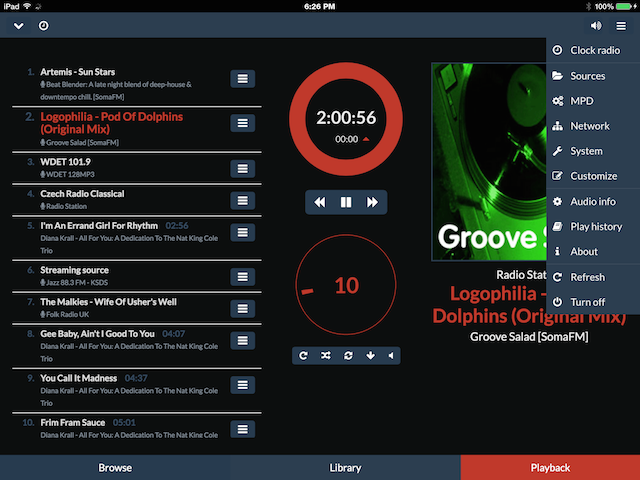The image size is (640, 480).
Task: Open the options menu for WDET 101.9
Action: (x=242, y=169)
